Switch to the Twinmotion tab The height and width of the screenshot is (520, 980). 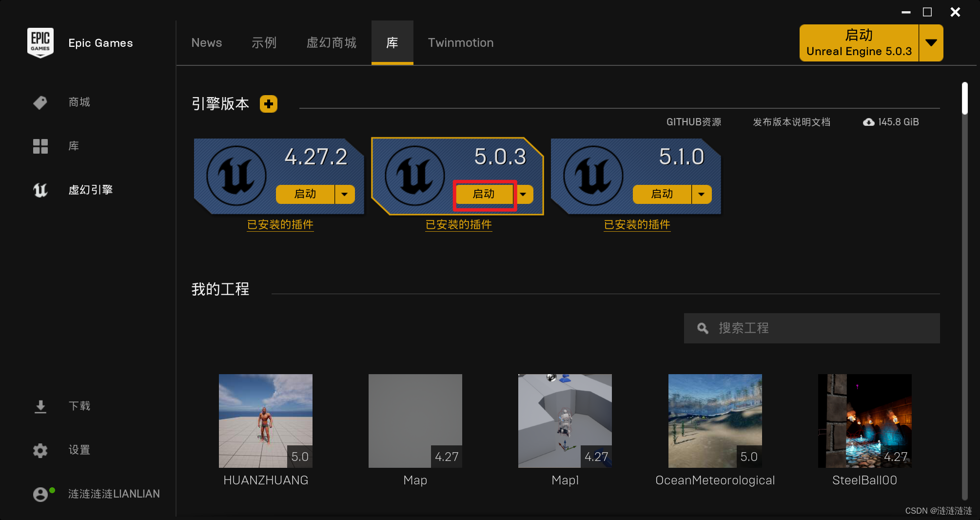pyautogui.click(x=461, y=43)
